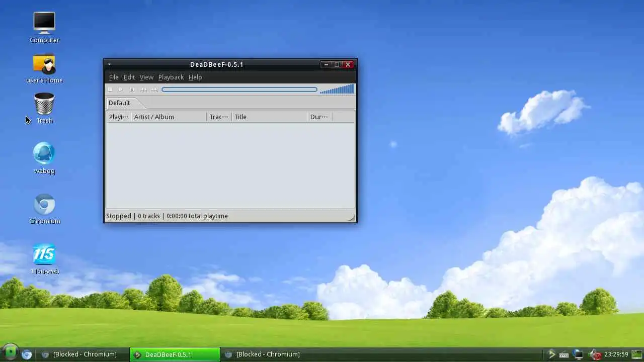This screenshot has height=362, width=644.
Task: Click the show desktop icon in tray
Action: click(x=637, y=354)
